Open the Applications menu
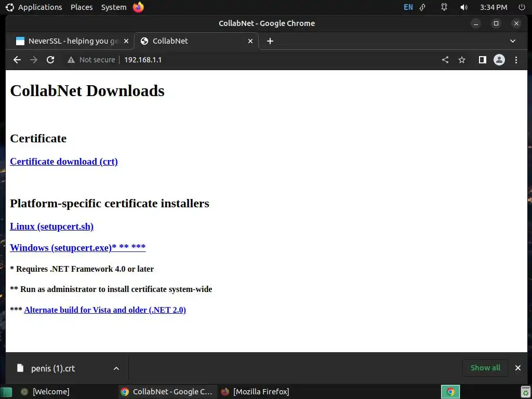This screenshot has width=532, height=399. click(40, 7)
